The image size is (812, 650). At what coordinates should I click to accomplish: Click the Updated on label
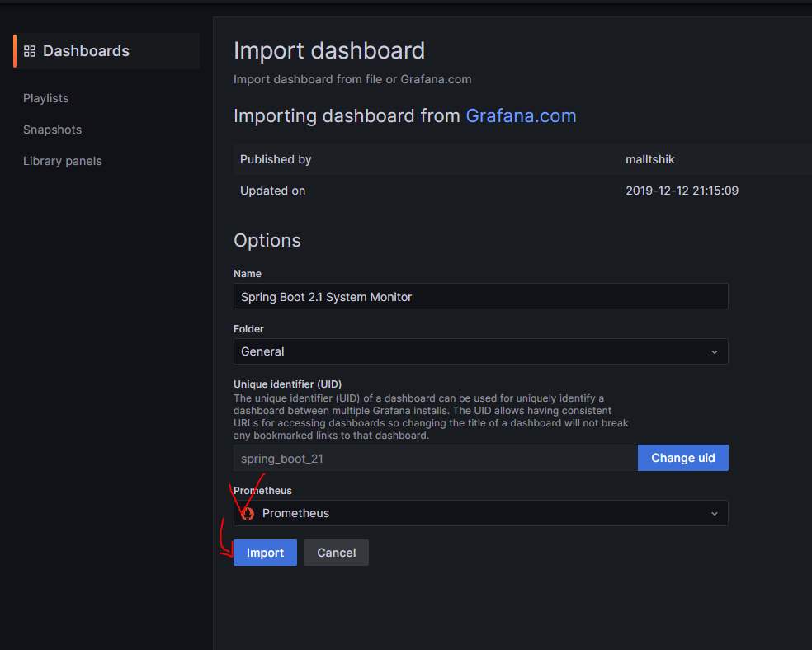(272, 191)
